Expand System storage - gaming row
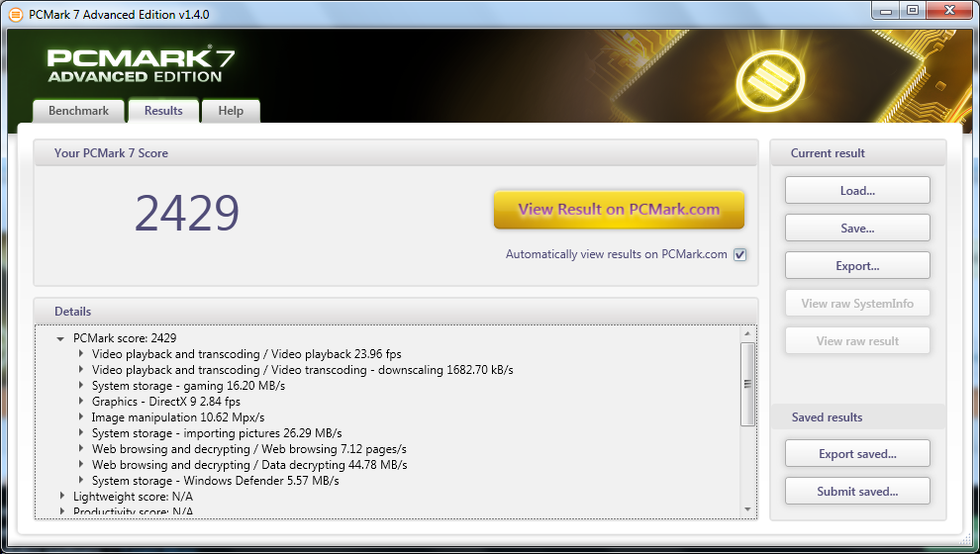Image resolution: width=980 pixels, height=554 pixels. [x=81, y=386]
